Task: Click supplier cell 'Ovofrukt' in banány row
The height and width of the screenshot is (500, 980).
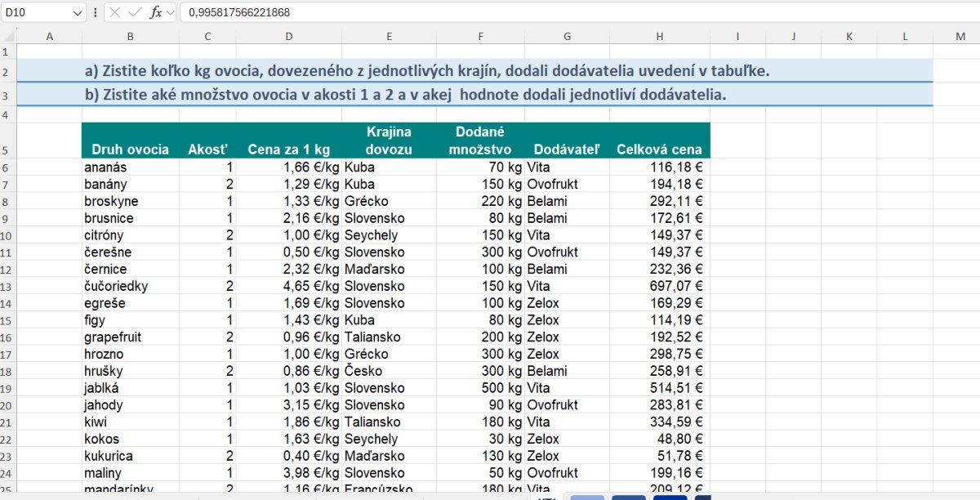Action: click(x=567, y=185)
